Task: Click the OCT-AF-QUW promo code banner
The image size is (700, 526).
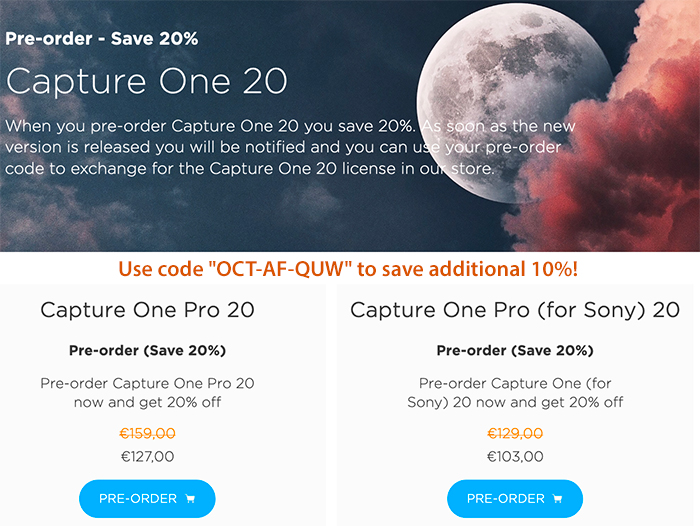Action: 348,269
